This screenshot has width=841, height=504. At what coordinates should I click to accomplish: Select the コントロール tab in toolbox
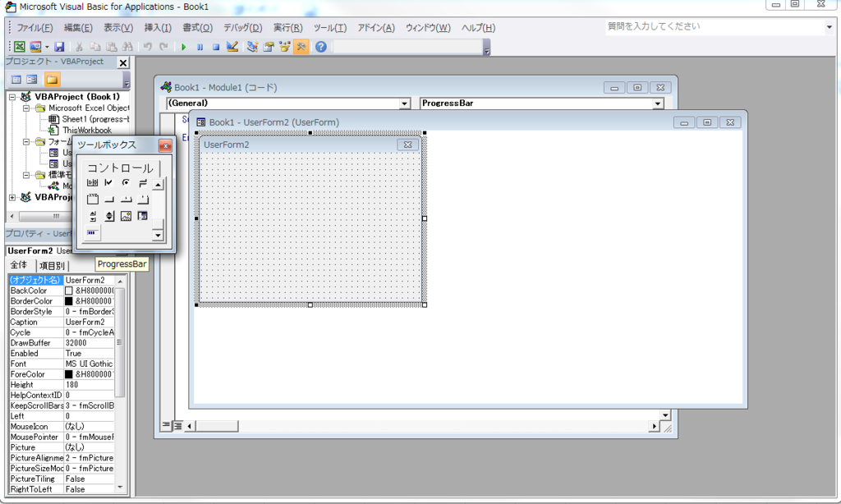pyautogui.click(x=120, y=168)
